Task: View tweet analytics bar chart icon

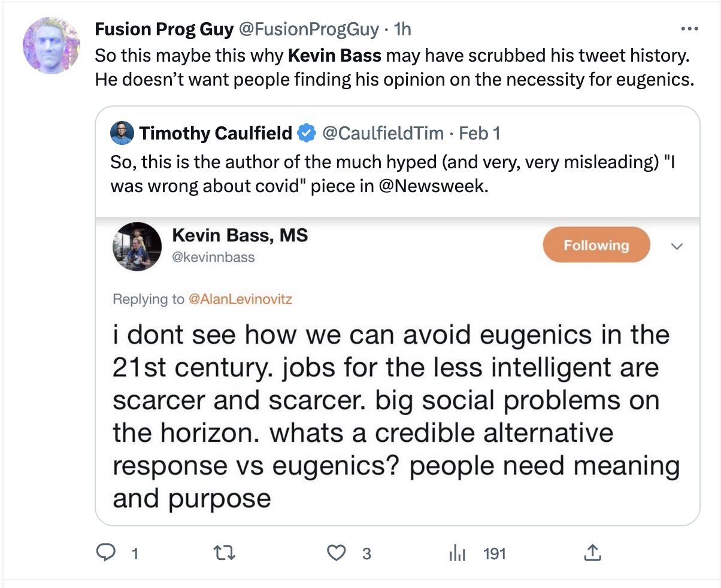Action: [457, 554]
